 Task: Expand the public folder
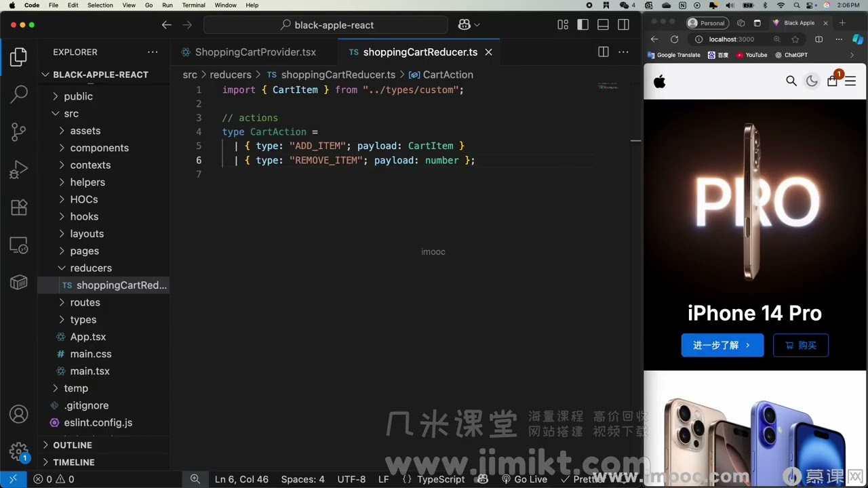click(x=78, y=96)
